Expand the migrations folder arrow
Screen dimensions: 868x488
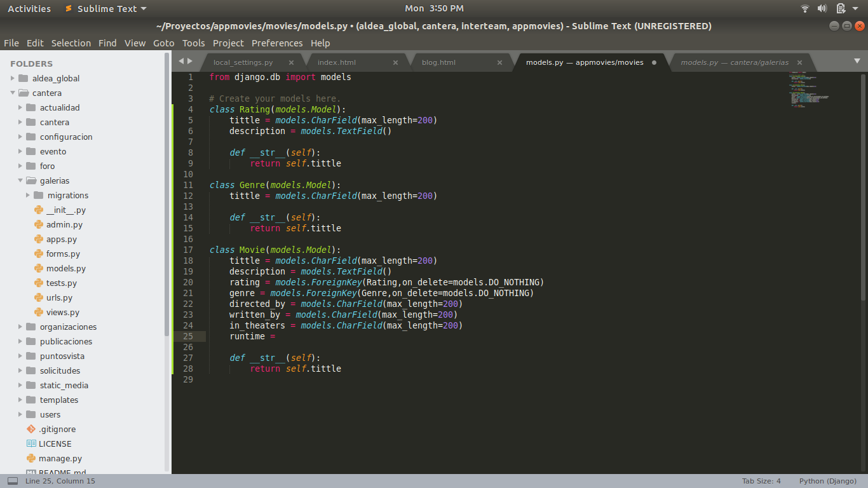27,196
